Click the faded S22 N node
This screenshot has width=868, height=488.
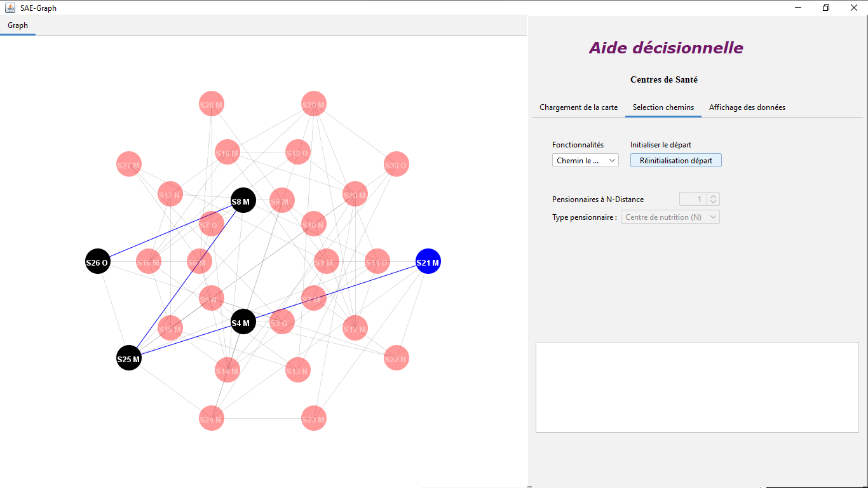(x=396, y=358)
